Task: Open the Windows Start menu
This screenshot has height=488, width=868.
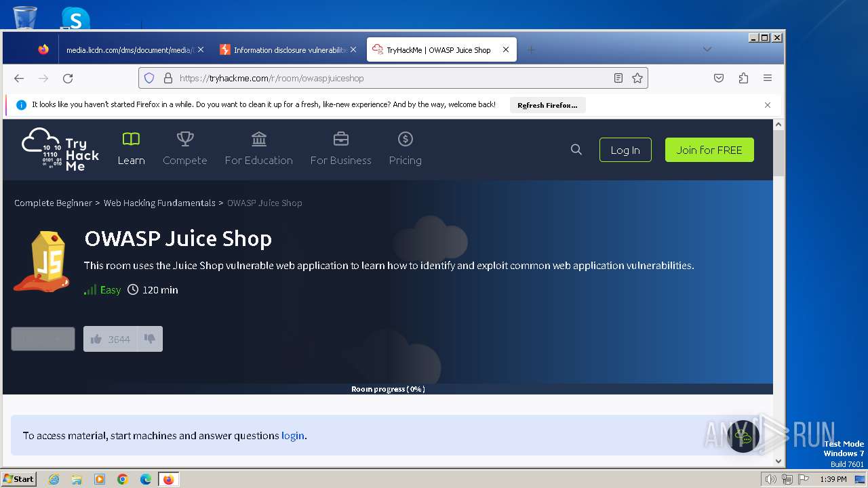Action: tap(19, 479)
